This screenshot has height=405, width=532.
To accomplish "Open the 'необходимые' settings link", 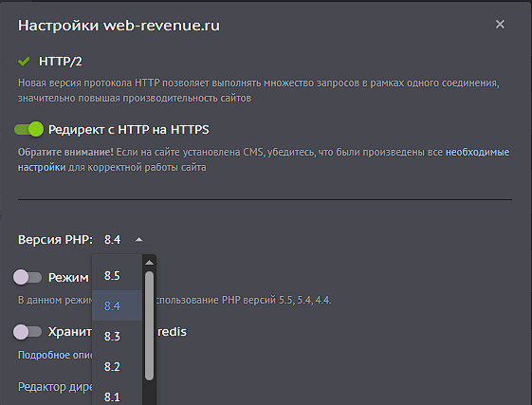I will (x=477, y=152).
